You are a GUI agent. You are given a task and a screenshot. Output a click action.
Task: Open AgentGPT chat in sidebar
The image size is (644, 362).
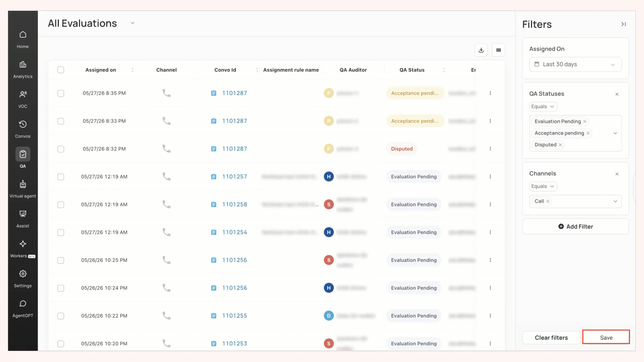tap(23, 309)
